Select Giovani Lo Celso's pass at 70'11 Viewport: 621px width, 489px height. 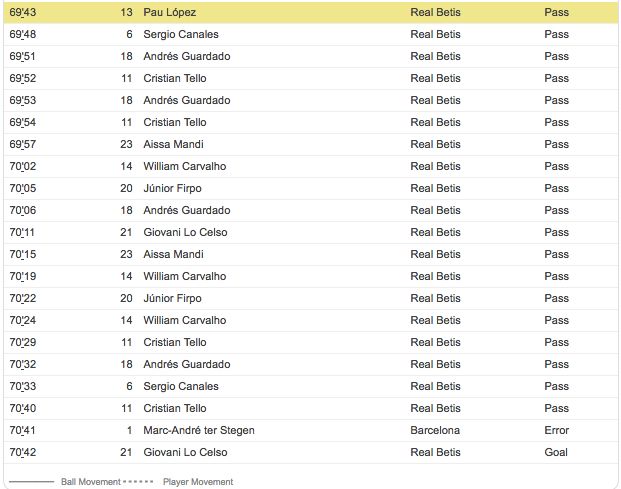point(310,232)
